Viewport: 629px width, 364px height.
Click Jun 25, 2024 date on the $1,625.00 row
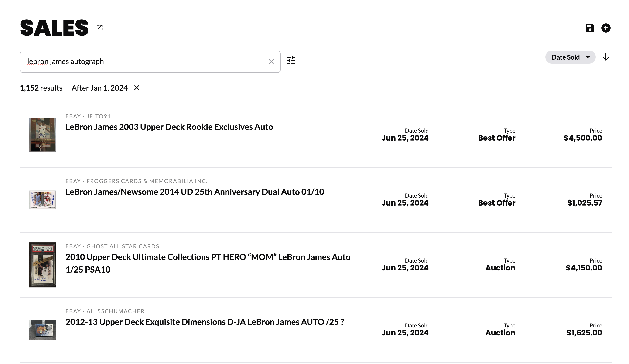coord(405,333)
